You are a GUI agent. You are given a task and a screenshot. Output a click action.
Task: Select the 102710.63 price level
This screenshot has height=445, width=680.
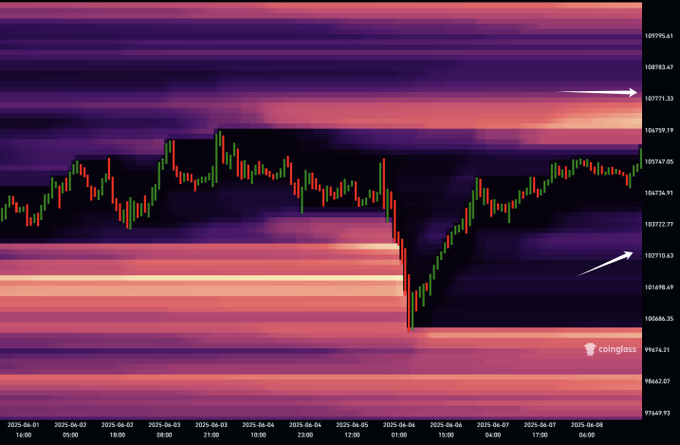click(659, 255)
